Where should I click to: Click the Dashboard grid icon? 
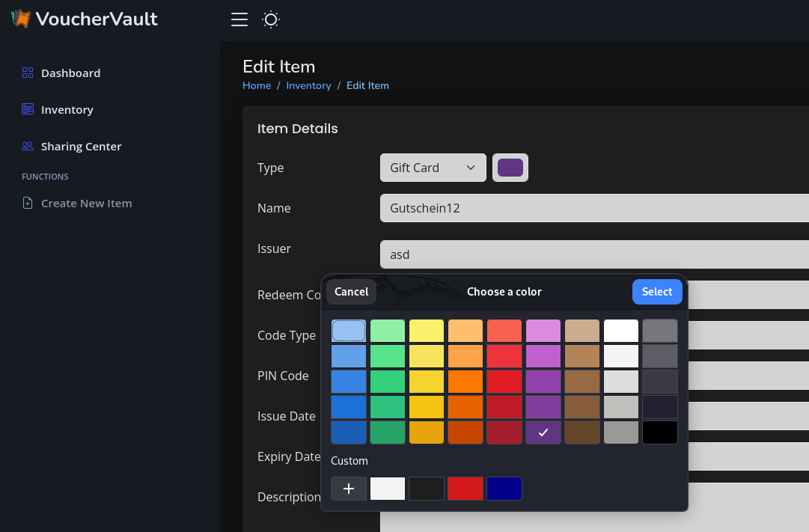[28, 73]
